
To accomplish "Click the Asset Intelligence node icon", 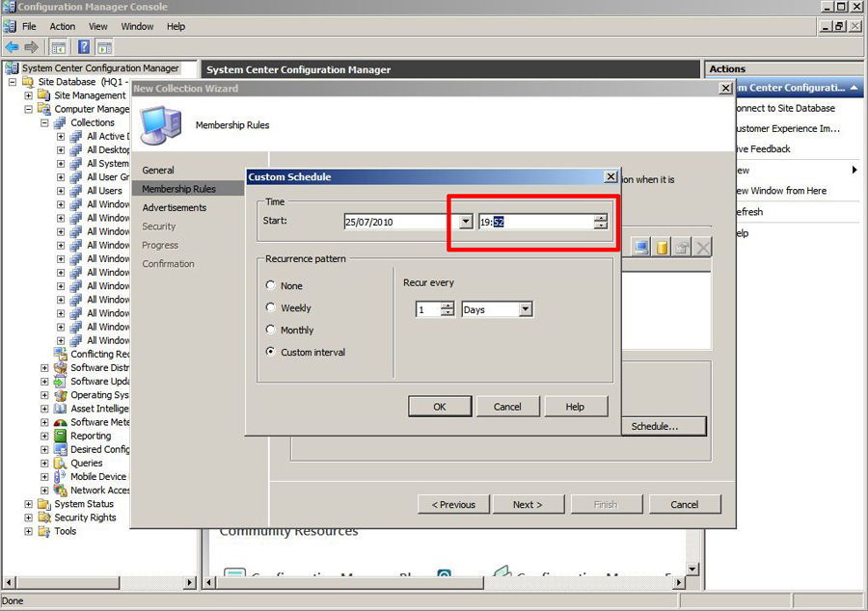I will pyautogui.click(x=61, y=409).
